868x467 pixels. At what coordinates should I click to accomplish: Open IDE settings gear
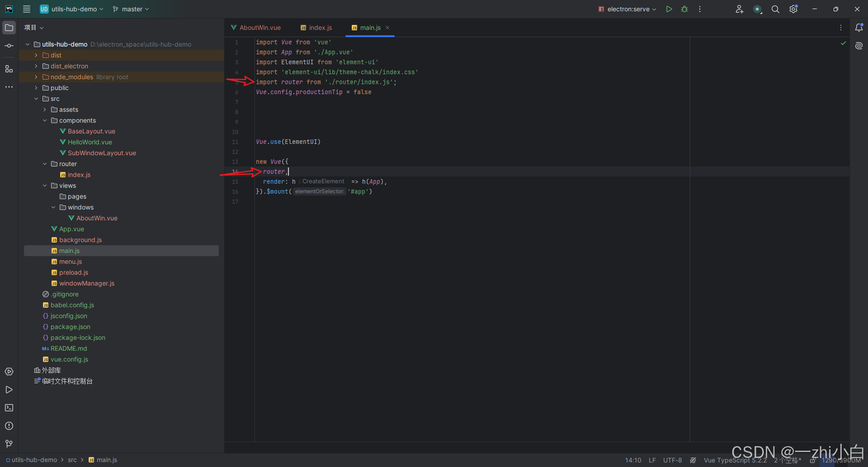pos(793,9)
